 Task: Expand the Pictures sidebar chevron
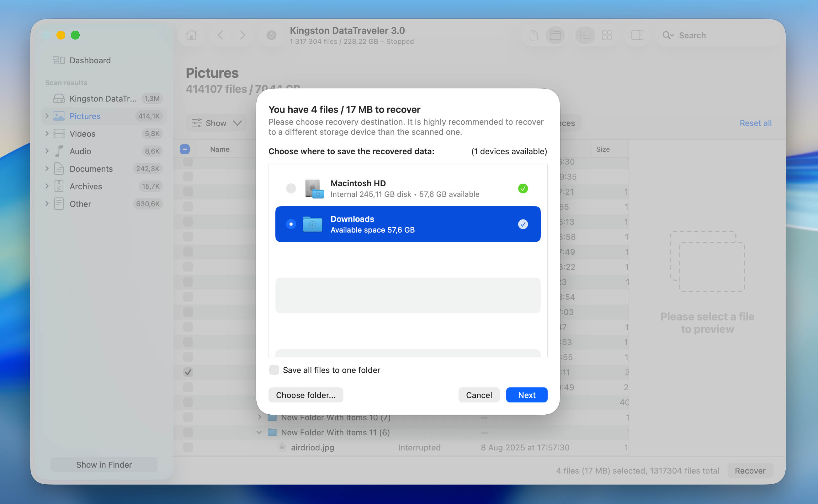[47, 116]
